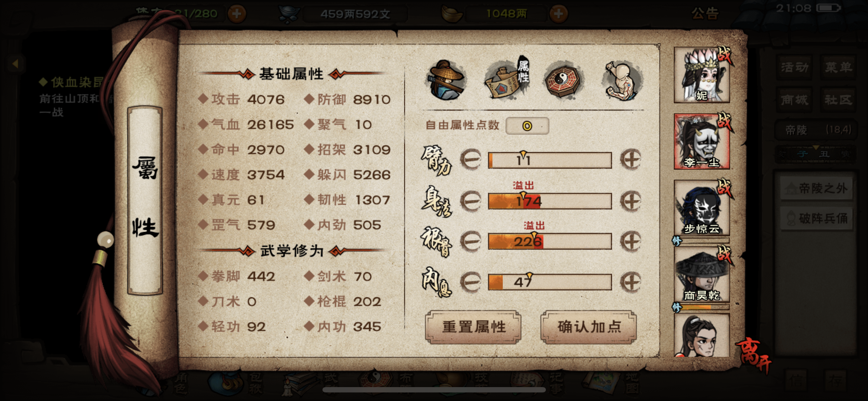Click the 重置属性 reset button
The width and height of the screenshot is (868, 401).
(473, 327)
